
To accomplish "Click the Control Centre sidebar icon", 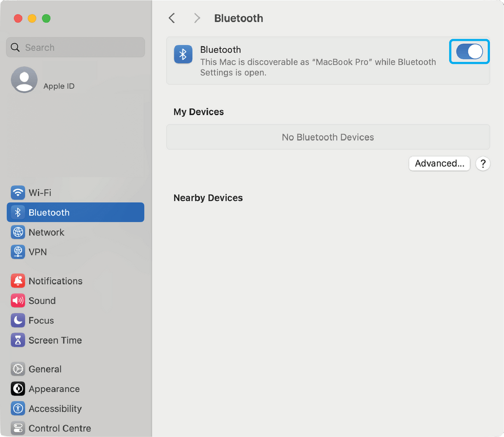I will [18, 428].
